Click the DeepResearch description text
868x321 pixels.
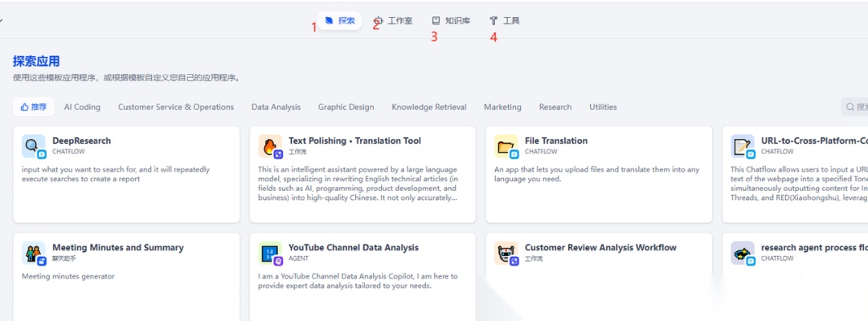pyautogui.click(x=116, y=174)
